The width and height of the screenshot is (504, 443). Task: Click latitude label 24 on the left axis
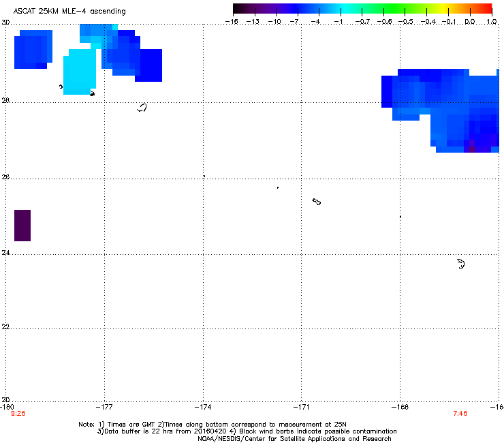coord(5,253)
